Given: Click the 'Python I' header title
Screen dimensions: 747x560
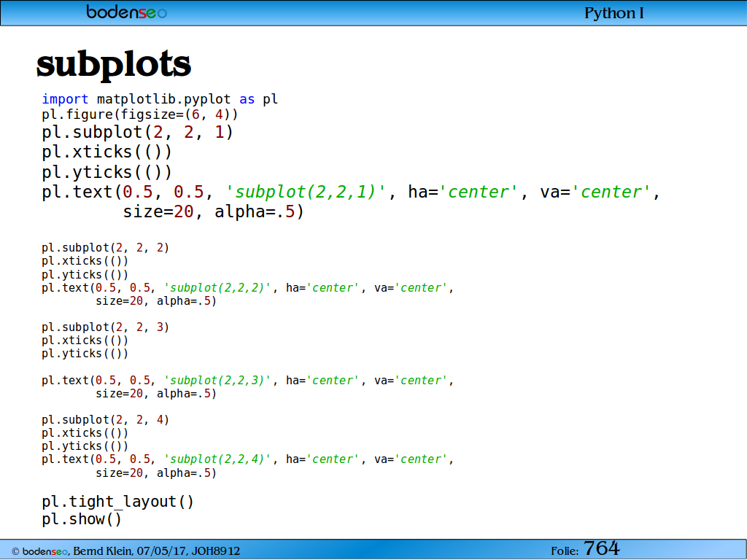Looking at the screenshot, I should (x=614, y=13).
